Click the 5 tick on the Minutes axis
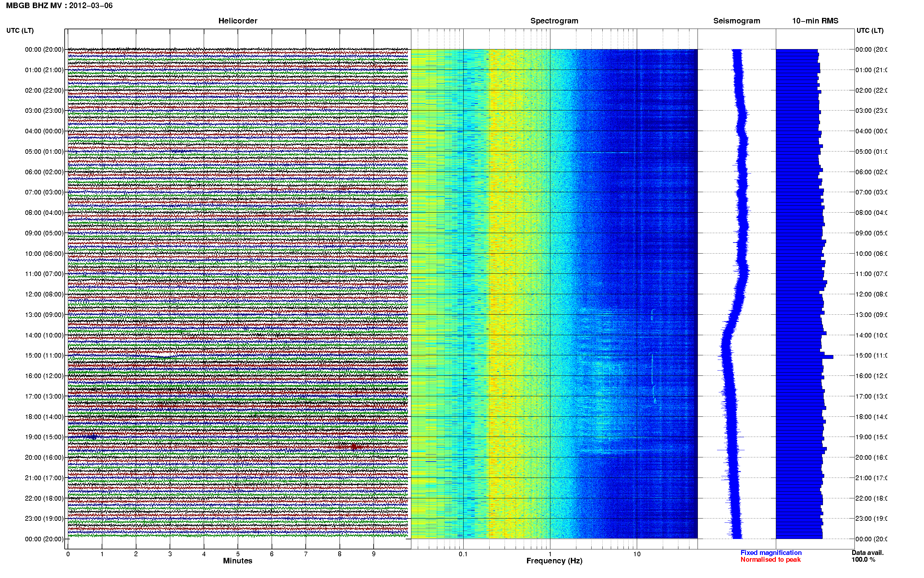Viewport: 924px width, 578px height. coord(238,554)
